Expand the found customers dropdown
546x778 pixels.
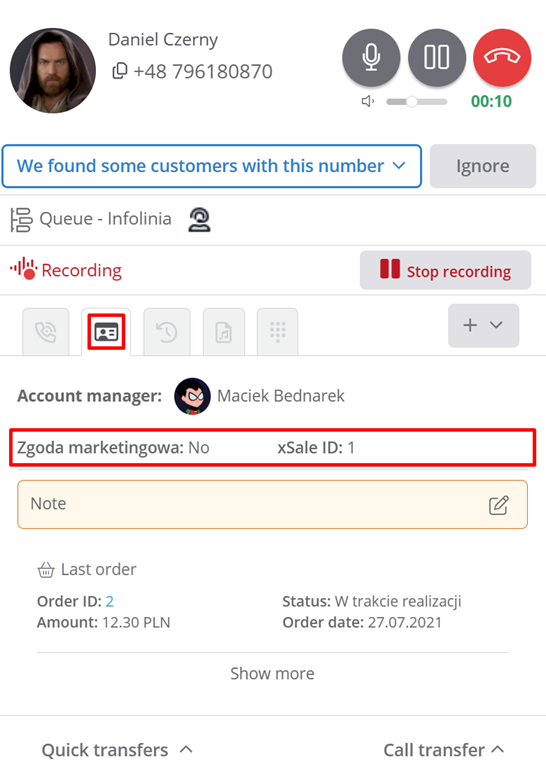[x=212, y=166]
